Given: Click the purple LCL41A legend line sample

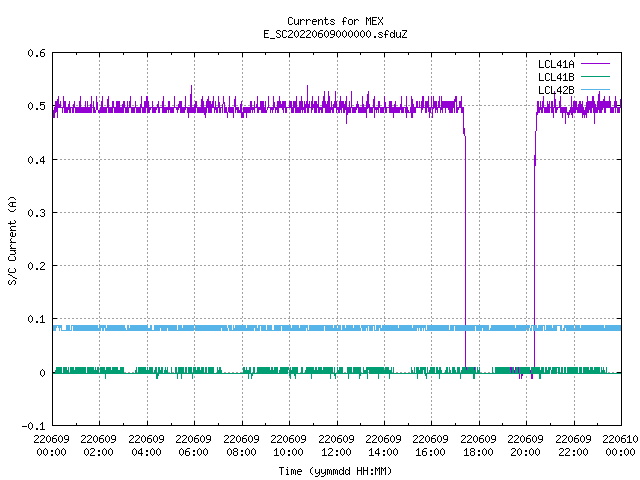Looking at the screenshot, I should coord(596,64).
